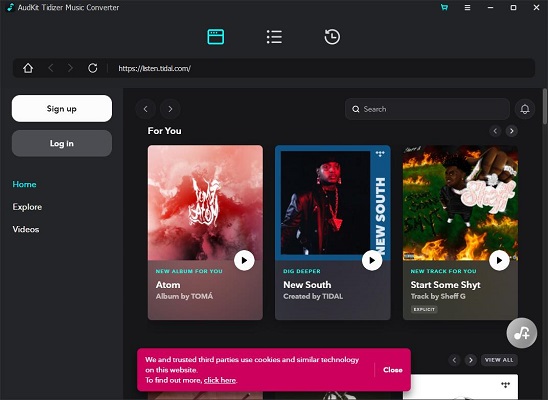This screenshot has height=400, width=548.
Task: Click 'Track by Sheff G' subtitle
Action: coord(438,296)
